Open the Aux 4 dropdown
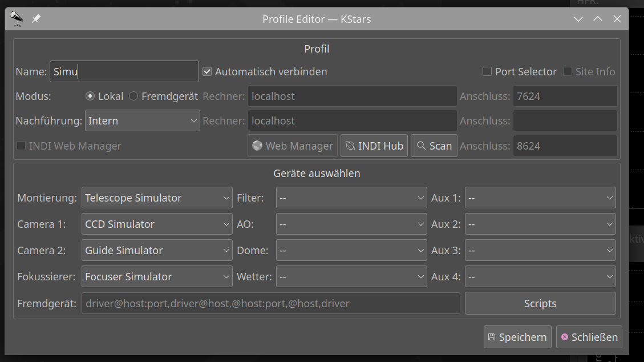The image size is (644, 362). coord(540,276)
